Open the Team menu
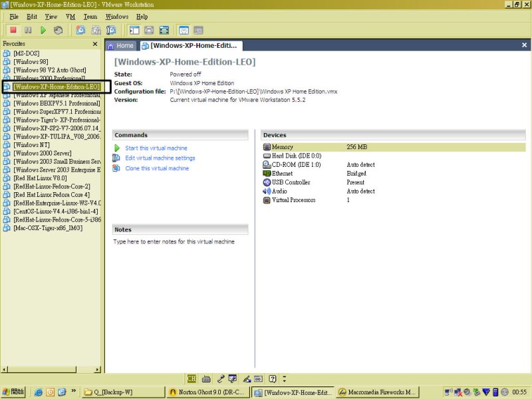This screenshot has height=399, width=532. click(90, 17)
